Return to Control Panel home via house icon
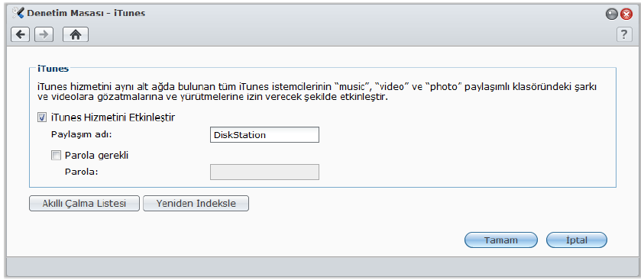 coord(75,35)
